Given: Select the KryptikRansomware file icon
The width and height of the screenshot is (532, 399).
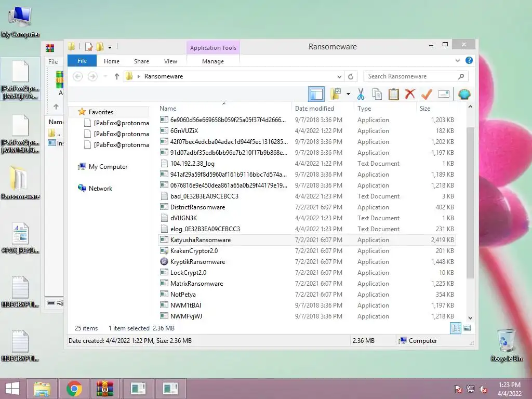Looking at the screenshot, I should click(164, 262).
